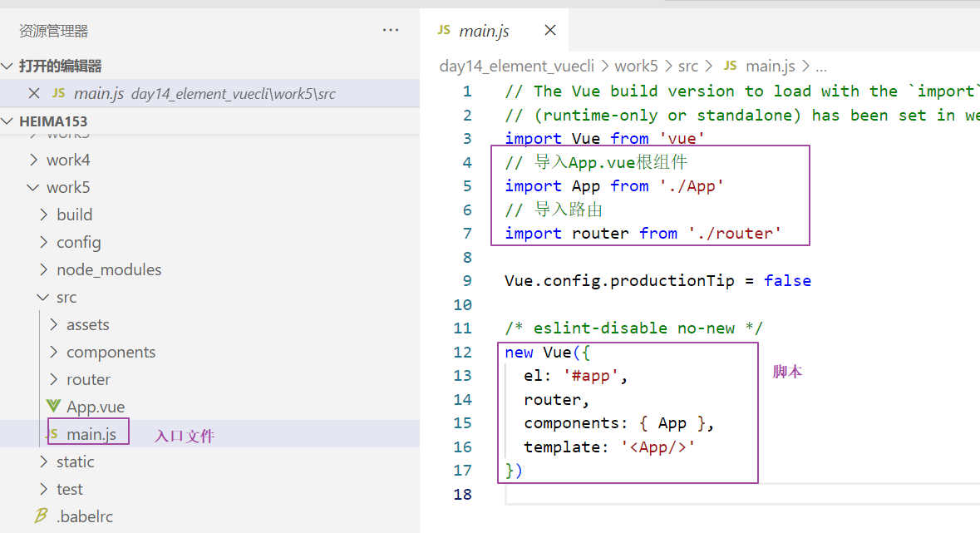The image size is (980, 533).
Task: Expand the work4 folder
Action: [x=68, y=160]
